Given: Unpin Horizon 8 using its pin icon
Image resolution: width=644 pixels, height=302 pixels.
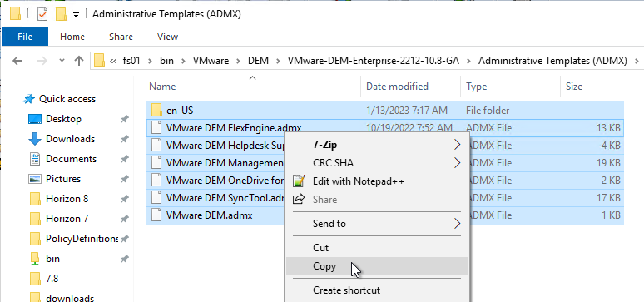Looking at the screenshot, I should [124, 199].
